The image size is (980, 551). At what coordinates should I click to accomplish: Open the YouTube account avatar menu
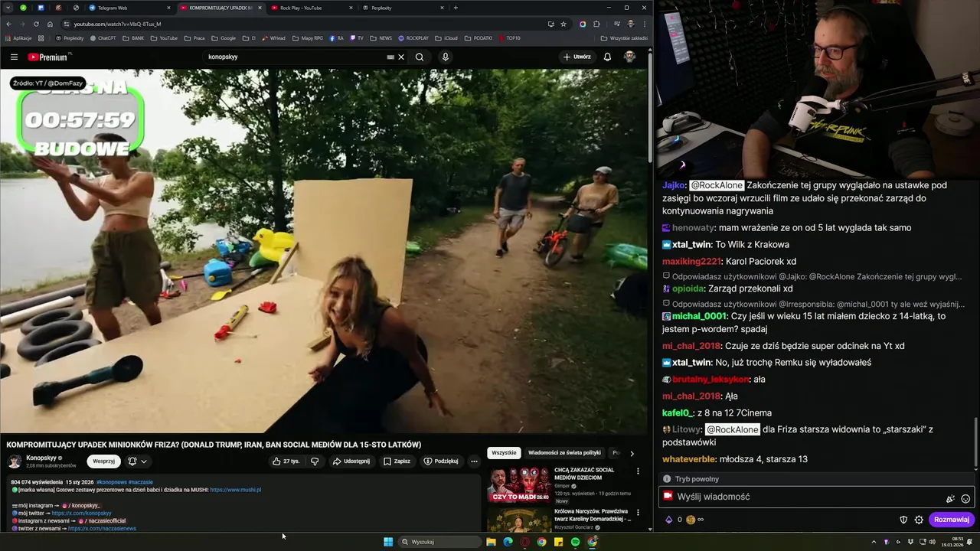(629, 57)
